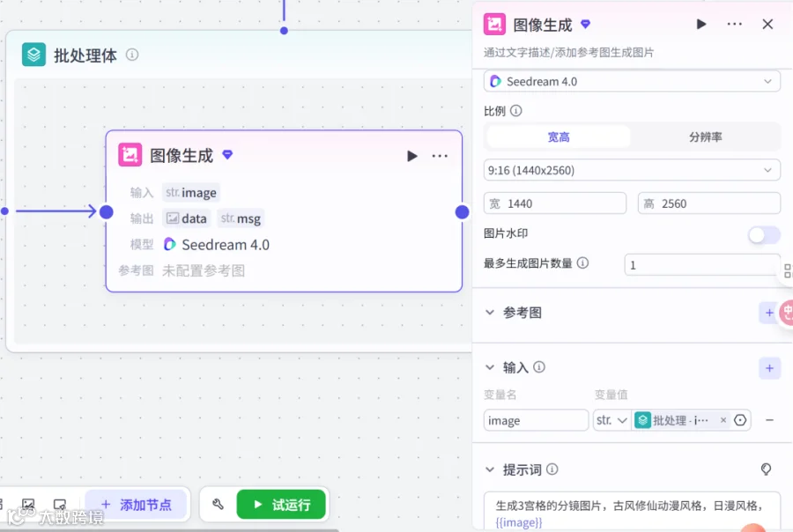Run the 图像生成 node on the canvas
Screen dimensions: 793x532
pyautogui.click(x=412, y=156)
